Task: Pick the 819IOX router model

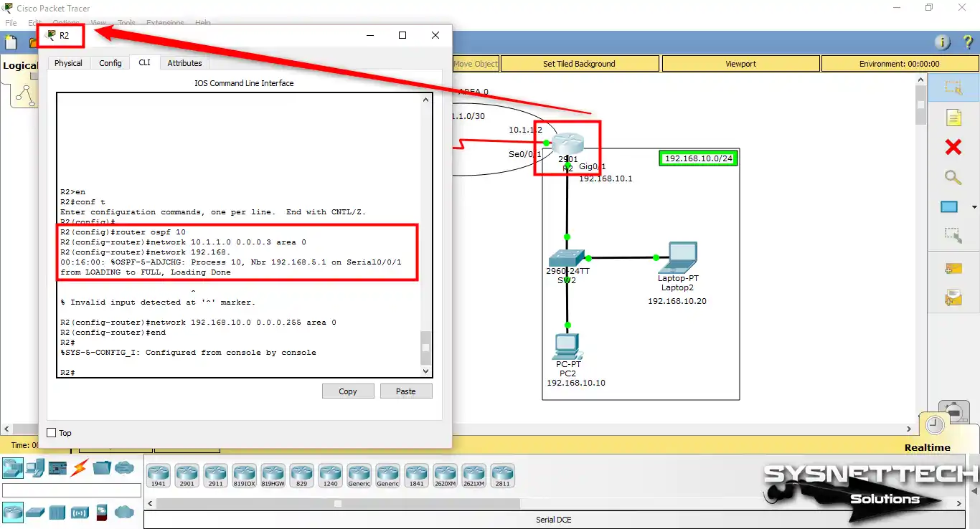Action: click(244, 476)
